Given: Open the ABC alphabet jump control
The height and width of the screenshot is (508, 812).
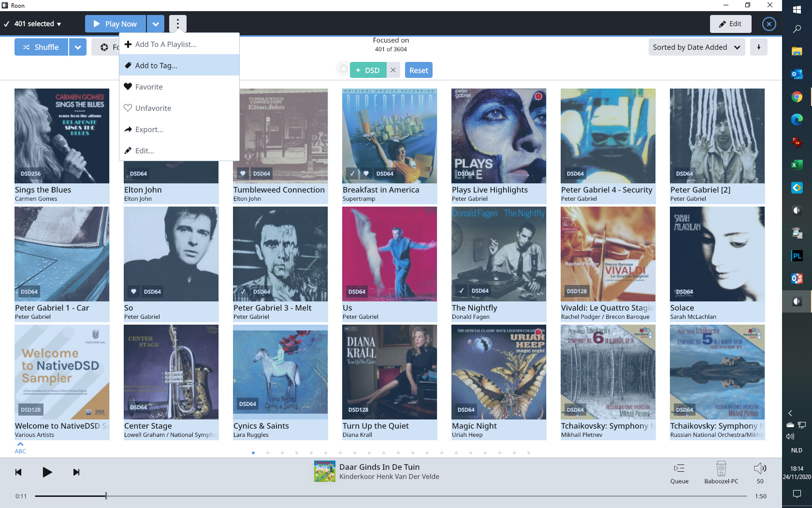Looking at the screenshot, I should coord(20,448).
